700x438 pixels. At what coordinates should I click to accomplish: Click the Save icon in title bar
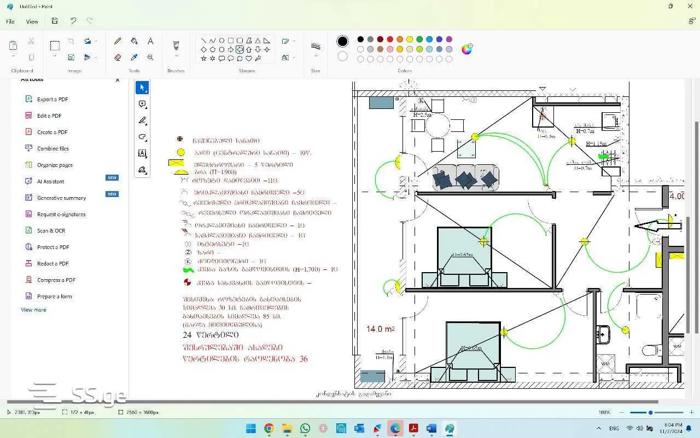[x=54, y=20]
